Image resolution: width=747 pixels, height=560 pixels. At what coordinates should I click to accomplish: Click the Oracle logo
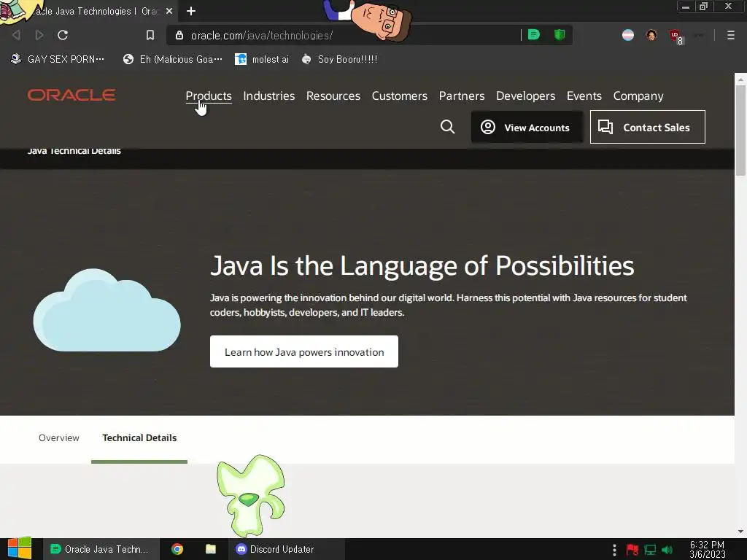tap(71, 95)
